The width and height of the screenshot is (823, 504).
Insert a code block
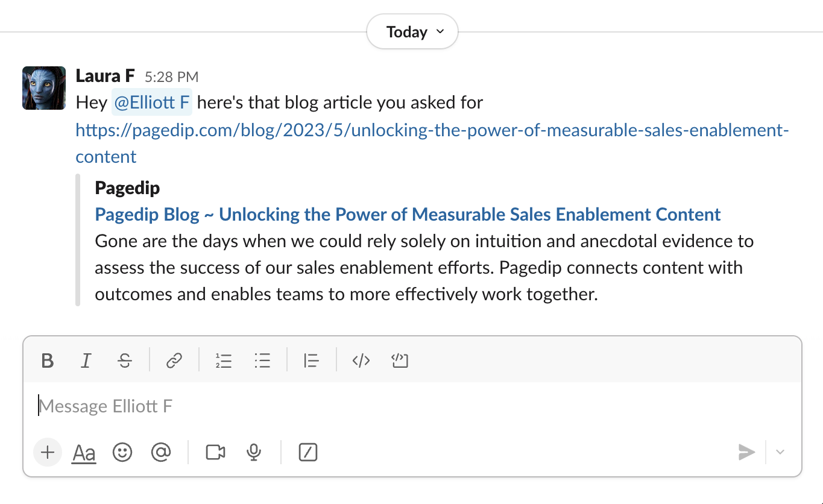400,361
